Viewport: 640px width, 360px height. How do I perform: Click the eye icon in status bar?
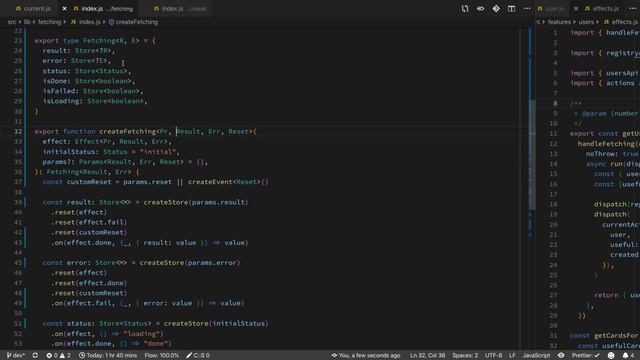[561, 356]
